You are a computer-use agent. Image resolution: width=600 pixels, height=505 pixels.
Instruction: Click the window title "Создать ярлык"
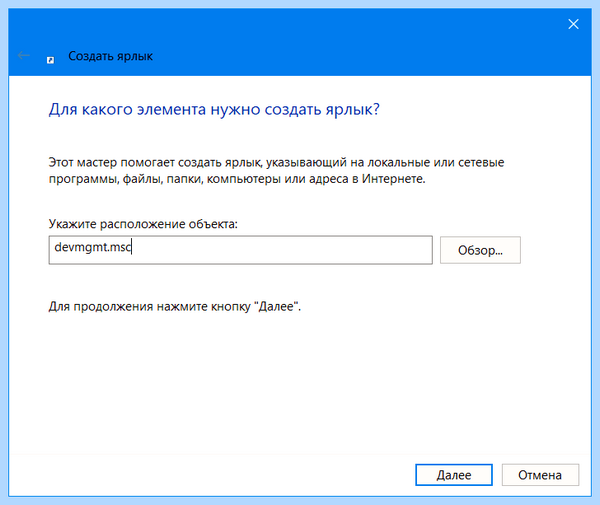pos(111,56)
